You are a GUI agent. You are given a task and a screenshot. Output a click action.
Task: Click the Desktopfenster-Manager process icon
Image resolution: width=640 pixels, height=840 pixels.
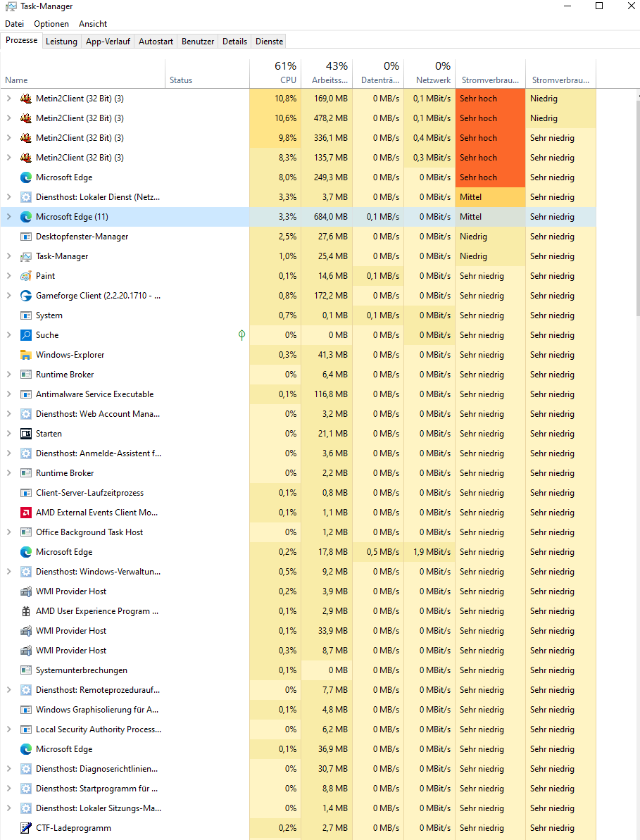tap(26, 237)
